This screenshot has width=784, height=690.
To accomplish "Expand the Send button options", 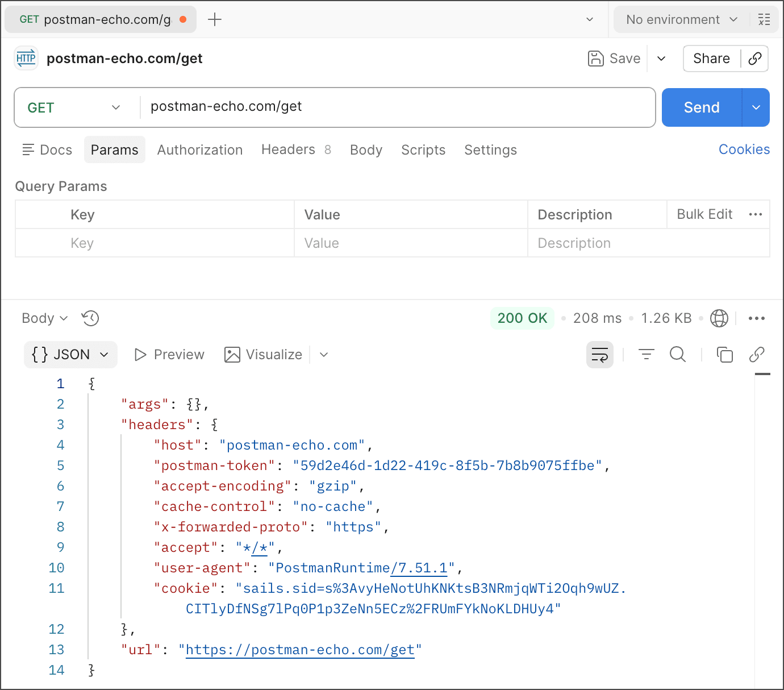I will point(756,107).
